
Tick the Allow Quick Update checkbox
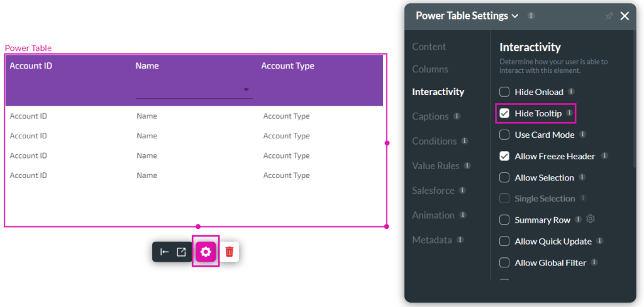[x=504, y=242]
